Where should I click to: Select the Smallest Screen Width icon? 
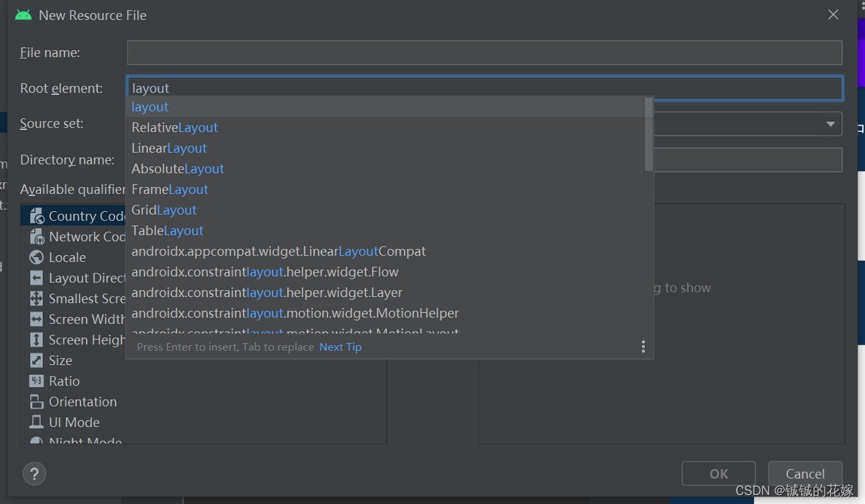pyautogui.click(x=36, y=298)
